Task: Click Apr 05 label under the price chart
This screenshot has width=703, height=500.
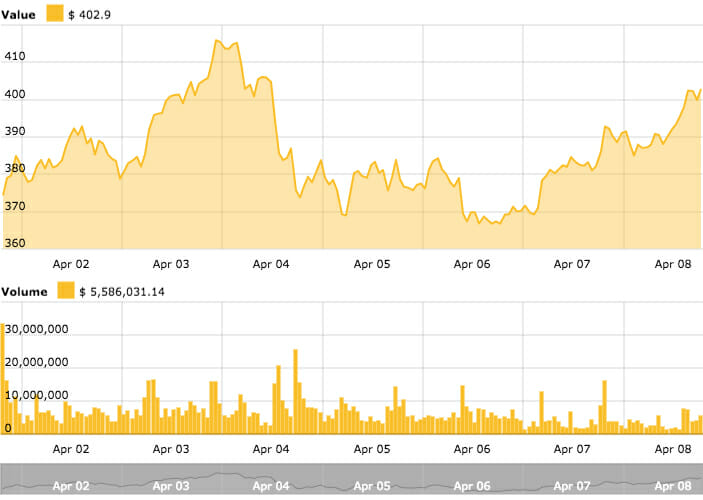Action: (x=371, y=265)
